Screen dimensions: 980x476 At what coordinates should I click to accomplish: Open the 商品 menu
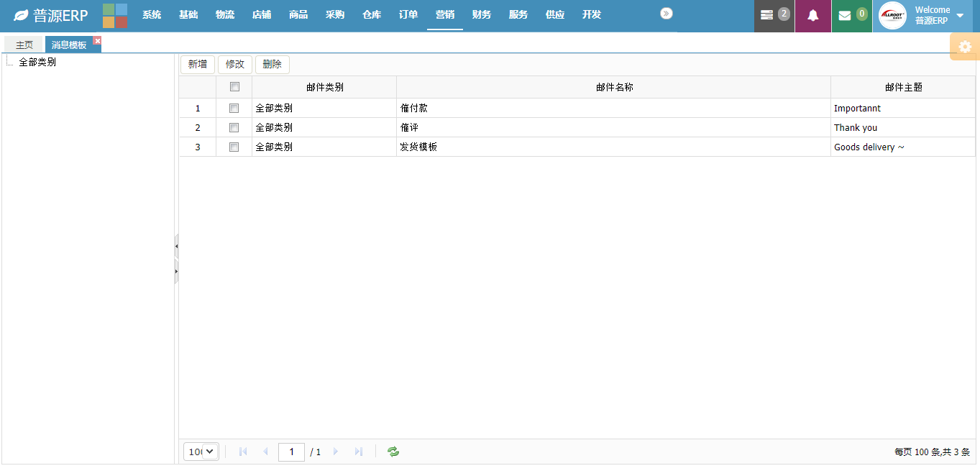[298, 15]
